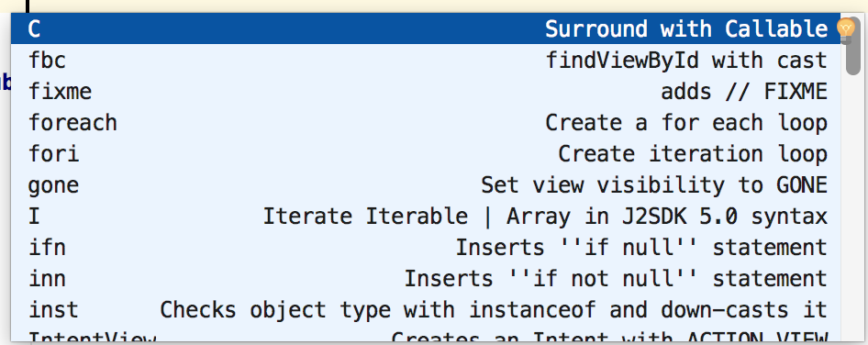Select the fixme live template

pos(427,91)
